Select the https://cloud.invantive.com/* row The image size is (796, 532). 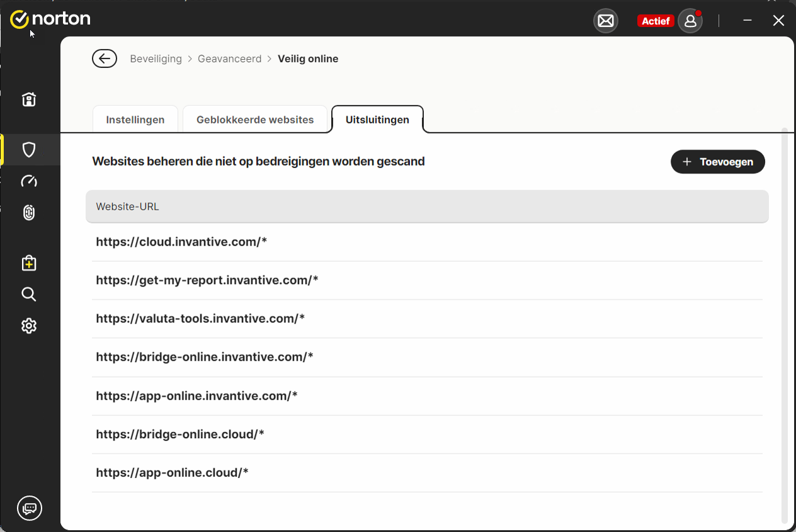(x=427, y=242)
